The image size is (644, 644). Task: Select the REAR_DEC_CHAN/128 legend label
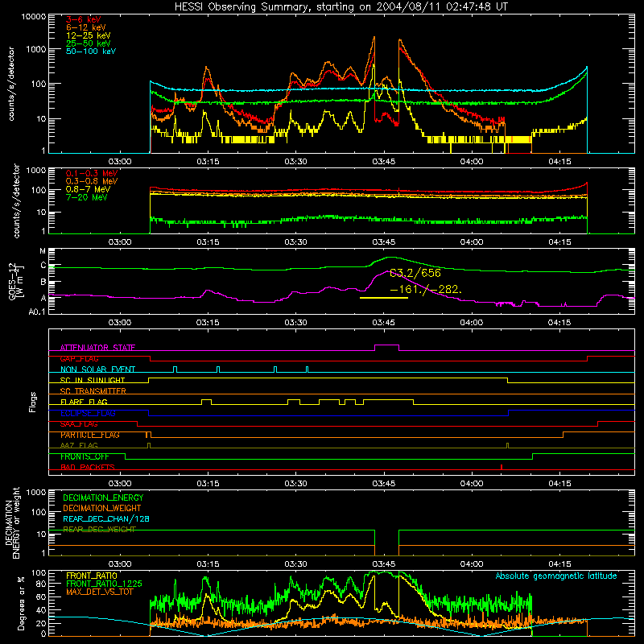106,518
